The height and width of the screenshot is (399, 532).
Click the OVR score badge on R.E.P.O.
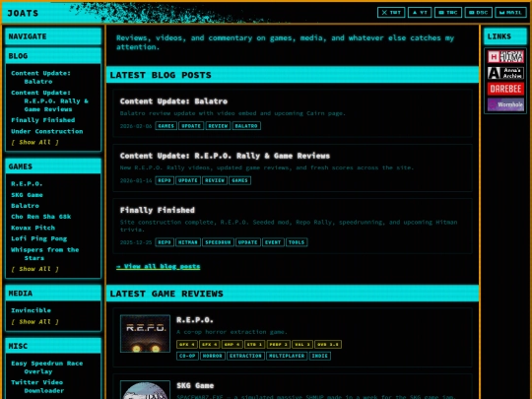click(x=328, y=345)
